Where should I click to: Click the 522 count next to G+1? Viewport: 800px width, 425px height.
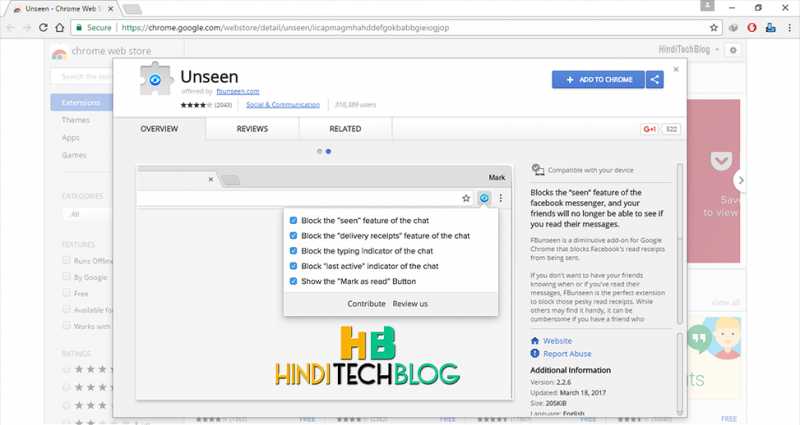click(671, 129)
